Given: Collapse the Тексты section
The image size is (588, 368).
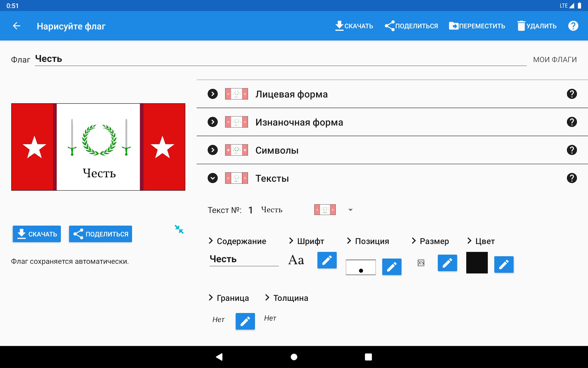Looking at the screenshot, I should coord(213,178).
